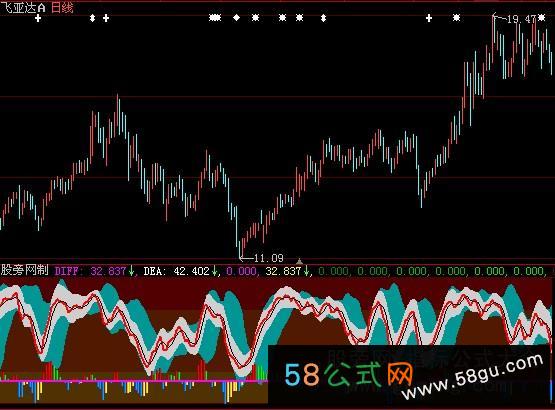Click the down arrow after DIFF 32.837
Screen dimensions: 555x410
[x=131, y=271]
